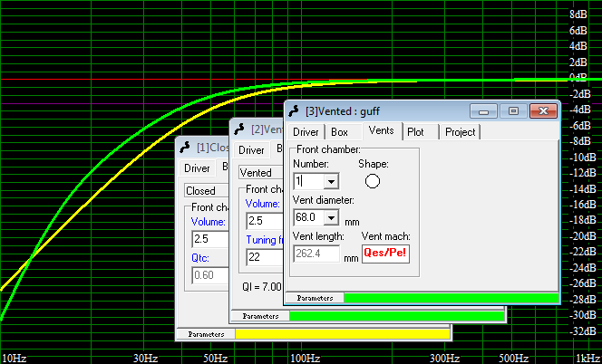This screenshot has height=364, width=602.
Task: Open the Closed box type dropdown
Action: [x=207, y=191]
